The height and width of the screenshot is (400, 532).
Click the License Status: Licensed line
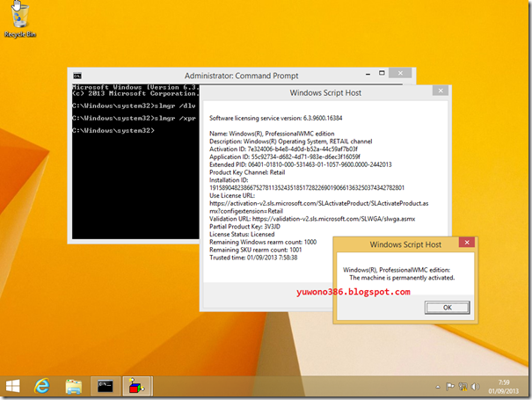tap(242, 235)
